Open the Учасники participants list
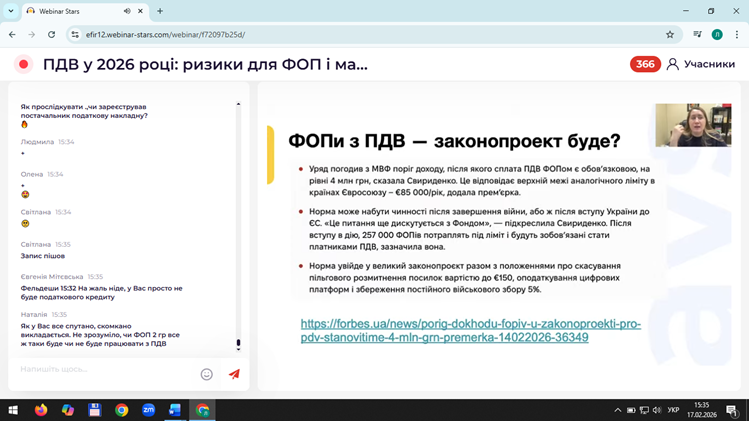749x421 pixels. (700, 64)
